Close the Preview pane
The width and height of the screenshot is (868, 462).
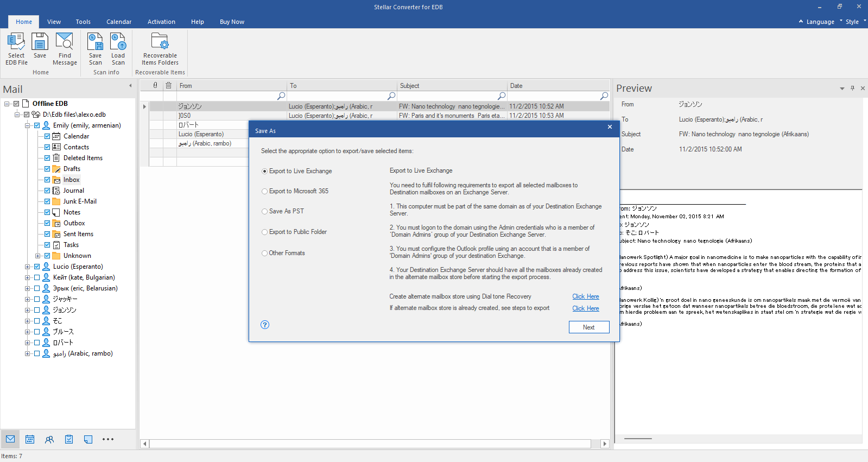coord(863,88)
